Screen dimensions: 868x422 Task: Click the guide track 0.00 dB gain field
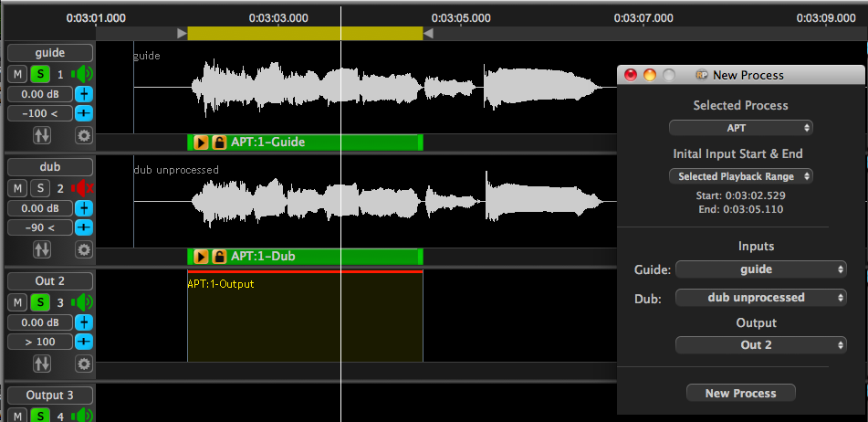[x=40, y=94]
